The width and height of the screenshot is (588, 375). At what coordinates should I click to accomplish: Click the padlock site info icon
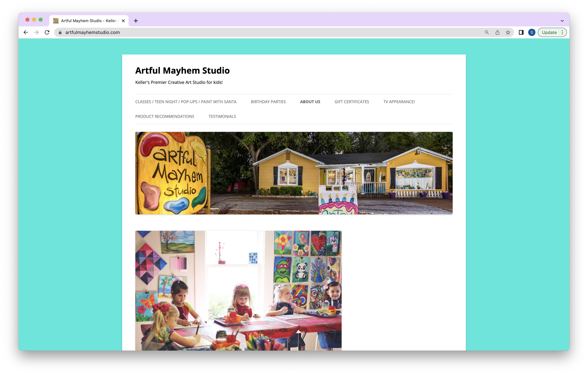pos(60,32)
